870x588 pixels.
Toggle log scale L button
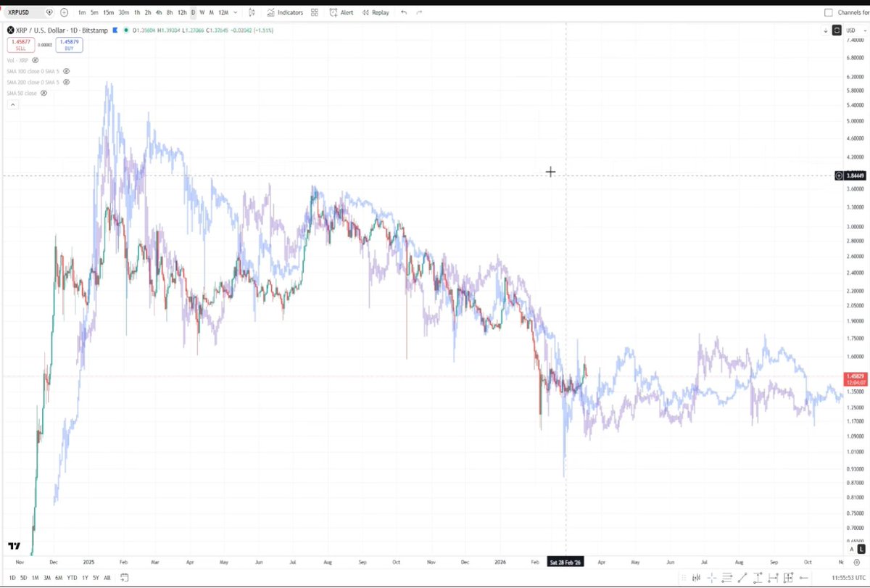pyautogui.click(x=861, y=550)
